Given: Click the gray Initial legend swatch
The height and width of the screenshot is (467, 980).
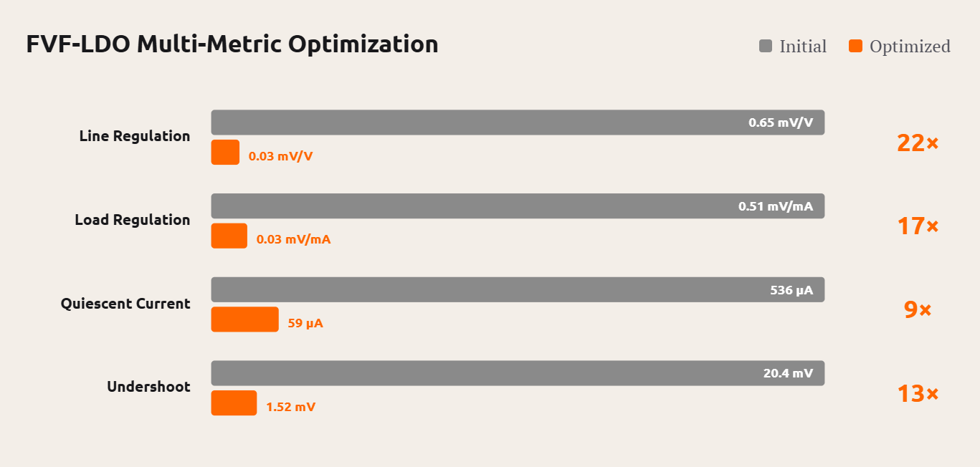Looking at the screenshot, I should pos(766,47).
